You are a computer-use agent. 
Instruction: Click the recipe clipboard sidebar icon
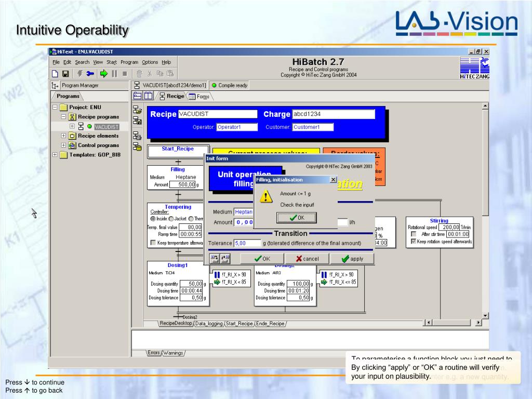tap(137, 147)
